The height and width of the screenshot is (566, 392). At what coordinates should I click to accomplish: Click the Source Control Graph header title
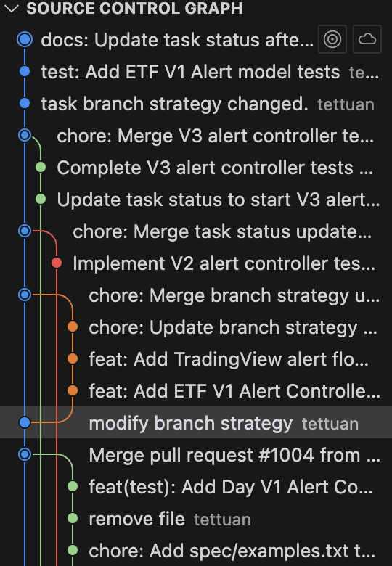(x=134, y=8)
